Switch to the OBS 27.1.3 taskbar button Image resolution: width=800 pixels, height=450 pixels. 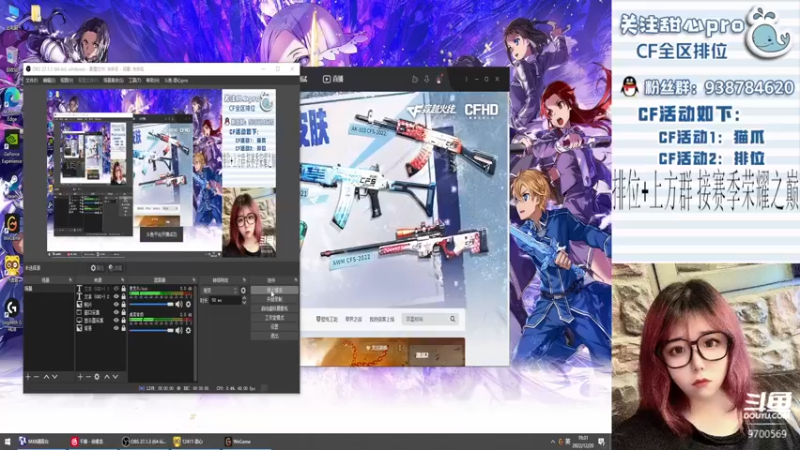143,441
